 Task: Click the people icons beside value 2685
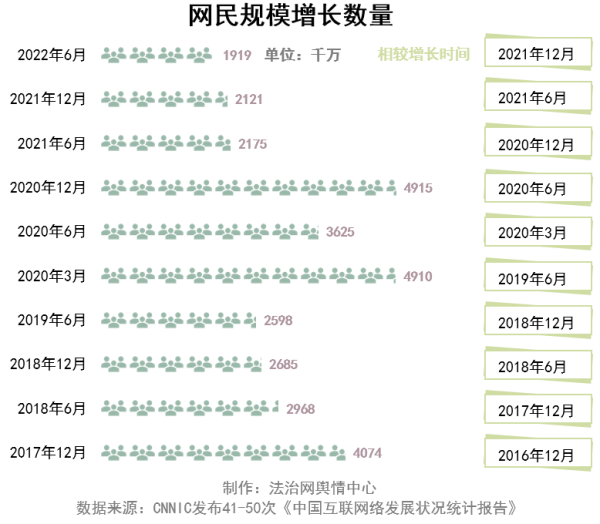click(183, 364)
